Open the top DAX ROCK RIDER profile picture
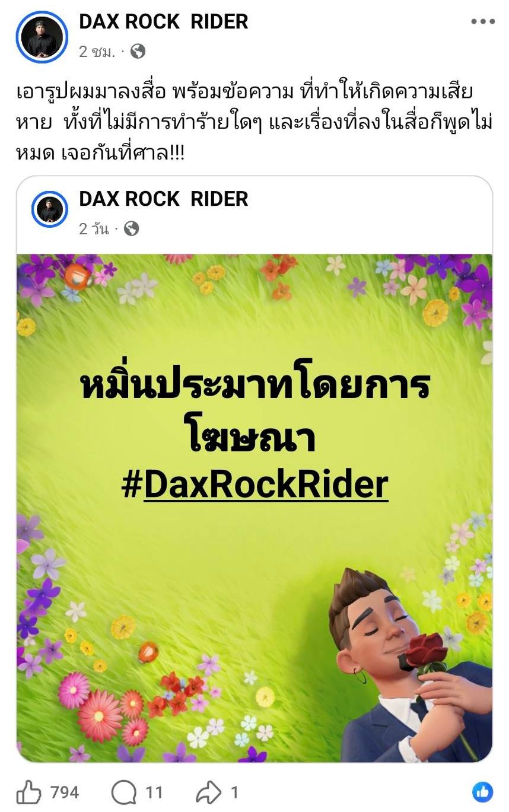This screenshot has width=509, height=812. [x=42, y=37]
